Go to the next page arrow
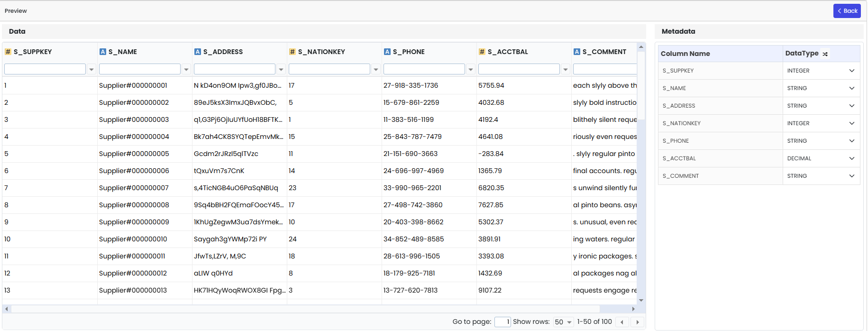Image resolution: width=868 pixels, height=331 pixels. [x=638, y=322]
